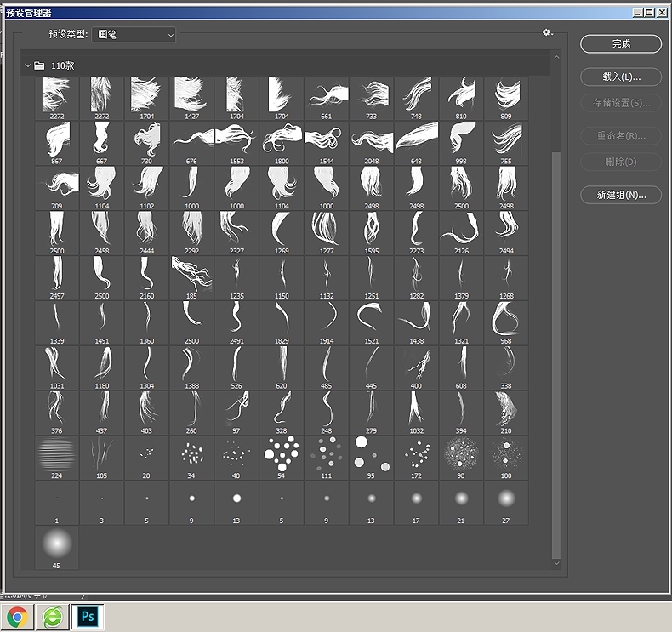Select the speckled round brush 90
Image resolution: width=672 pixels, height=632 pixels.
[461, 458]
